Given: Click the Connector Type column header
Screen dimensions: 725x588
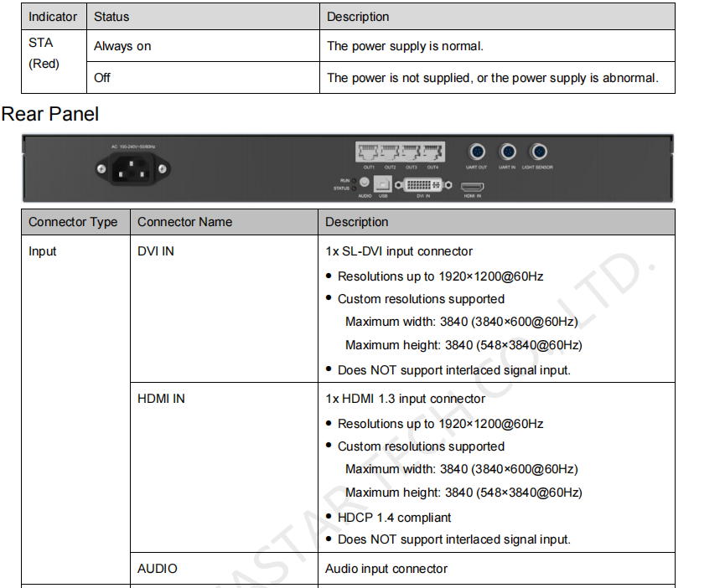Looking at the screenshot, I should tap(73, 222).
